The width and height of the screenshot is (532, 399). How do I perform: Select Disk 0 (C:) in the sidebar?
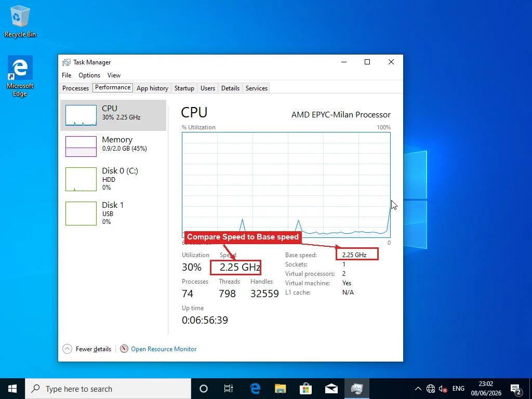click(113, 179)
